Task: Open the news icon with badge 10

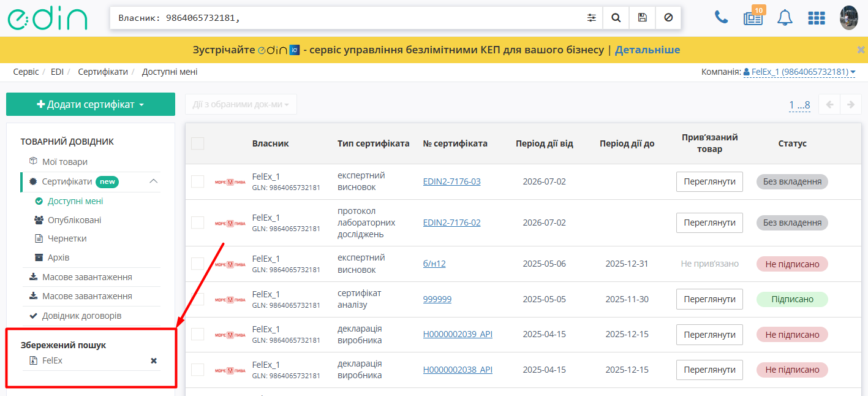Action: pyautogui.click(x=753, y=17)
